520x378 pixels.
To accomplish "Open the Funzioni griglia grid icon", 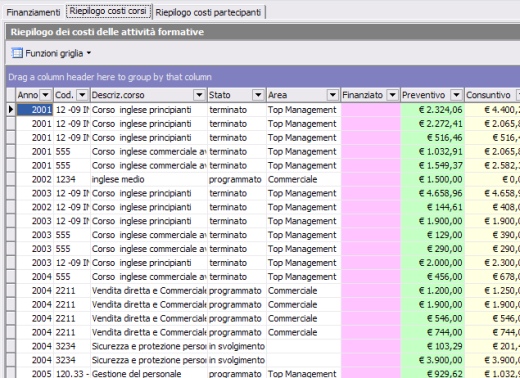I will (x=17, y=53).
